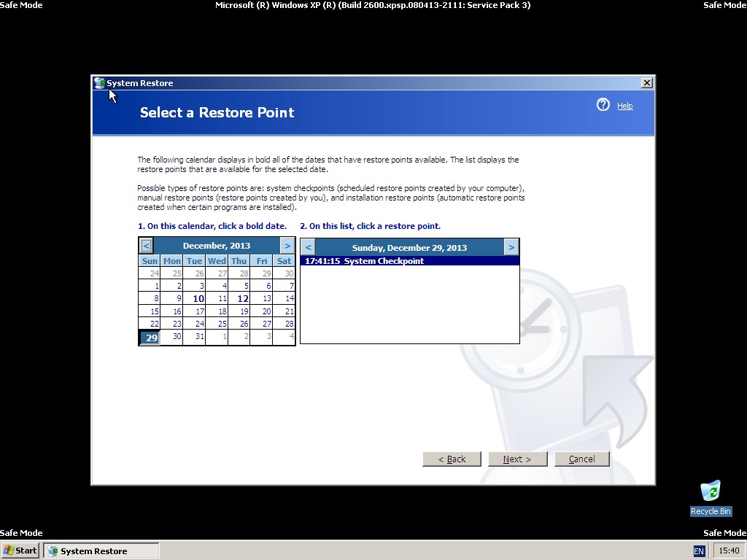The image size is (747, 560).
Task: Click date 30 in last calendar row
Action: (172, 337)
